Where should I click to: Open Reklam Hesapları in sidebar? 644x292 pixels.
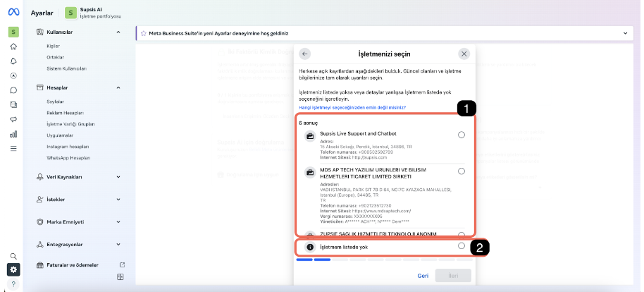[x=66, y=113]
